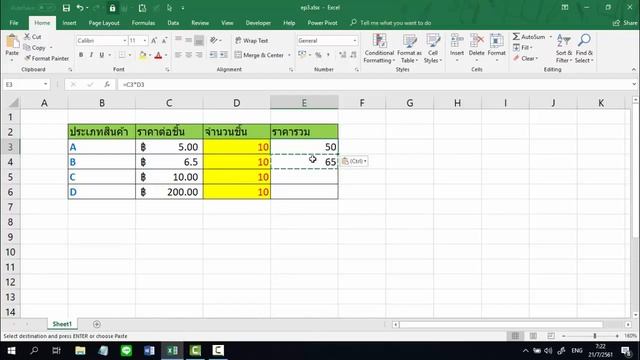This screenshot has width=640, height=360.
Task: Open the Borders dropdown
Action: coord(130,55)
